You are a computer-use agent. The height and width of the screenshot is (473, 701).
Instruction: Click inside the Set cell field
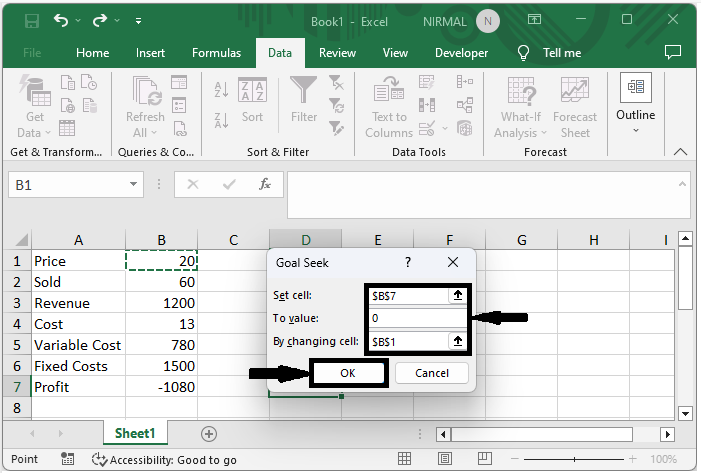point(409,296)
